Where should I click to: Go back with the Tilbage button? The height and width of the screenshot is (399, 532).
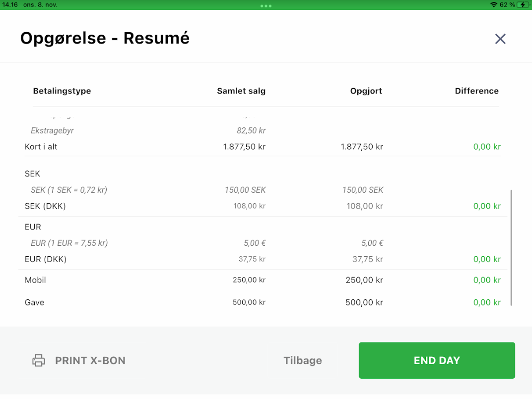coord(303,360)
